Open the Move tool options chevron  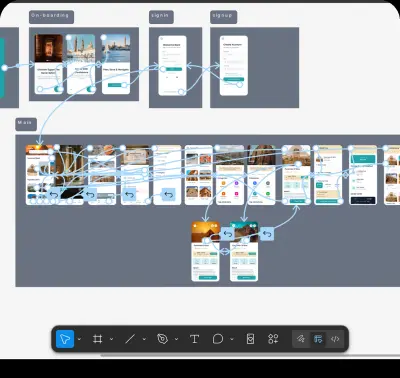pos(79,339)
